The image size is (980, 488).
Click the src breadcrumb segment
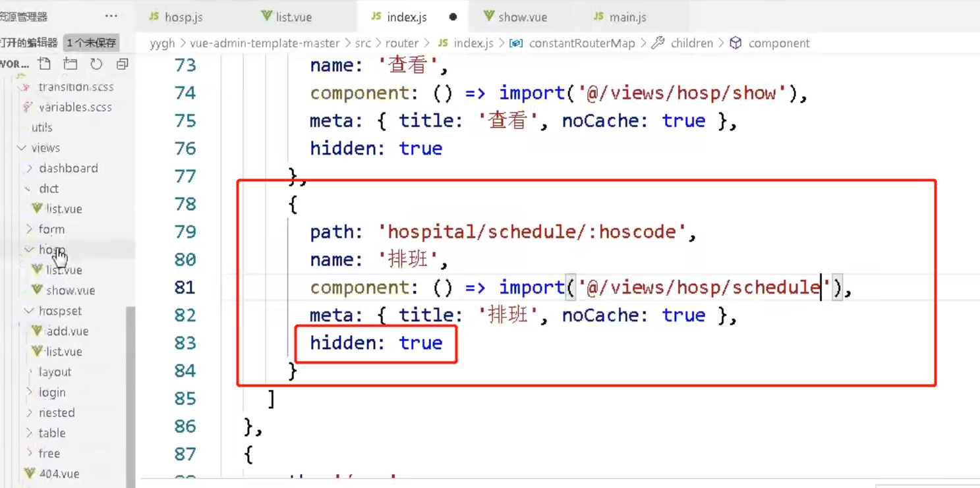[363, 43]
